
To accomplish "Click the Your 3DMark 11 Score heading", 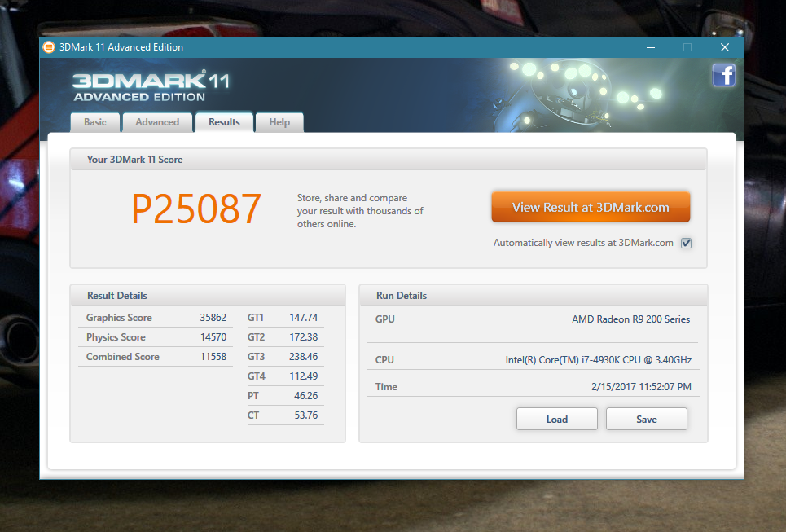I will click(135, 160).
